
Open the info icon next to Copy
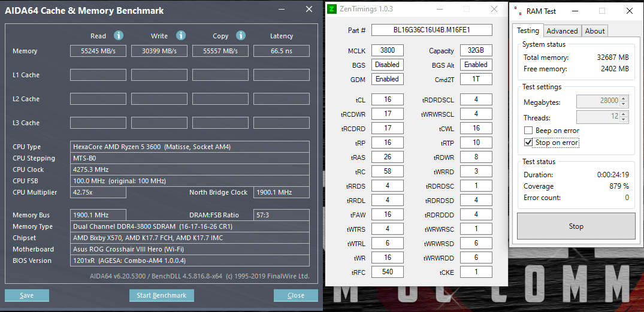point(241,35)
